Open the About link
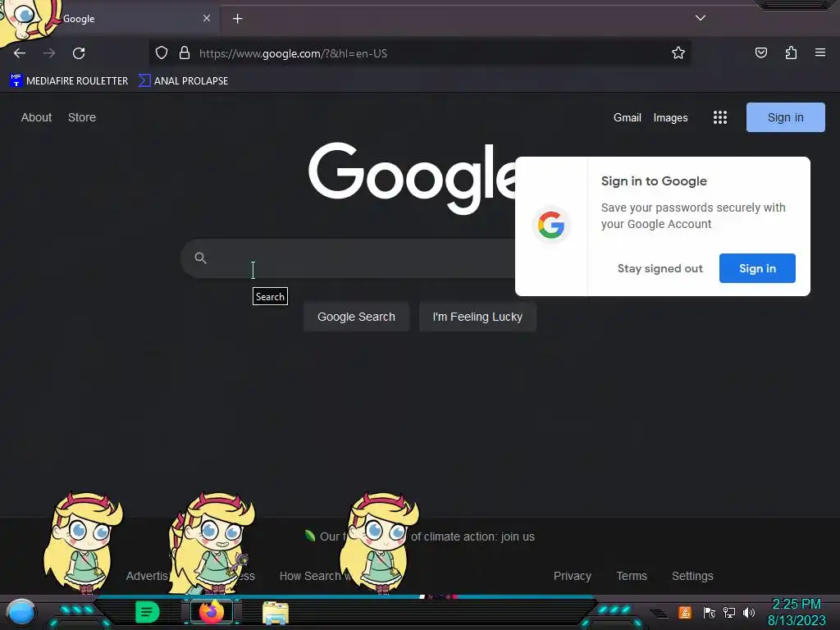 pyautogui.click(x=36, y=117)
